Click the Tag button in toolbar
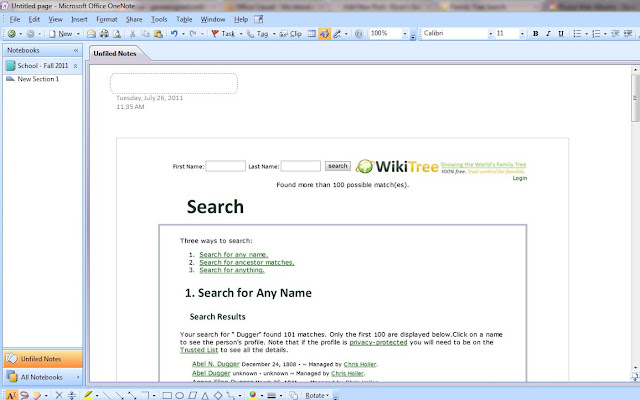Viewport: 640px width, 400px height. point(258,34)
